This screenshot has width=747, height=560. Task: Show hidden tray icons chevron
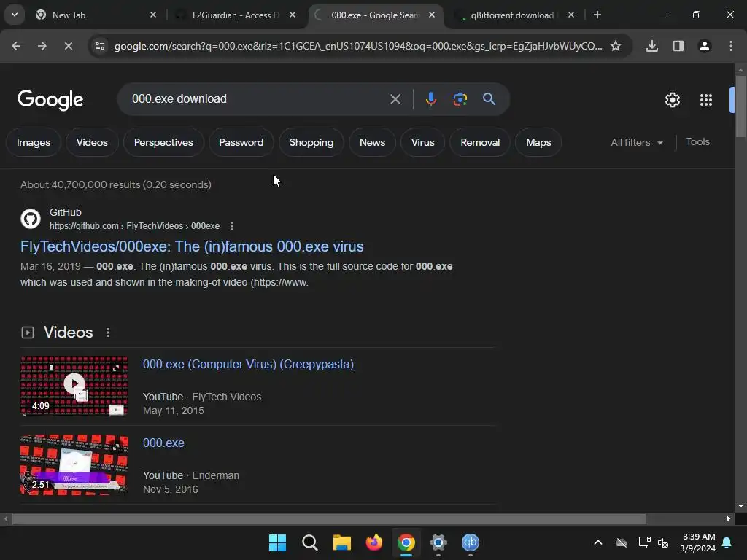598,542
